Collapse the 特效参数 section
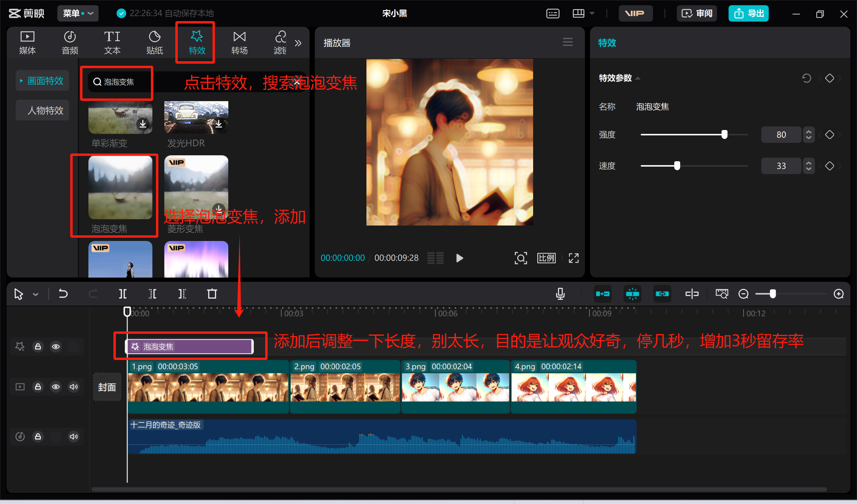 [x=638, y=78]
